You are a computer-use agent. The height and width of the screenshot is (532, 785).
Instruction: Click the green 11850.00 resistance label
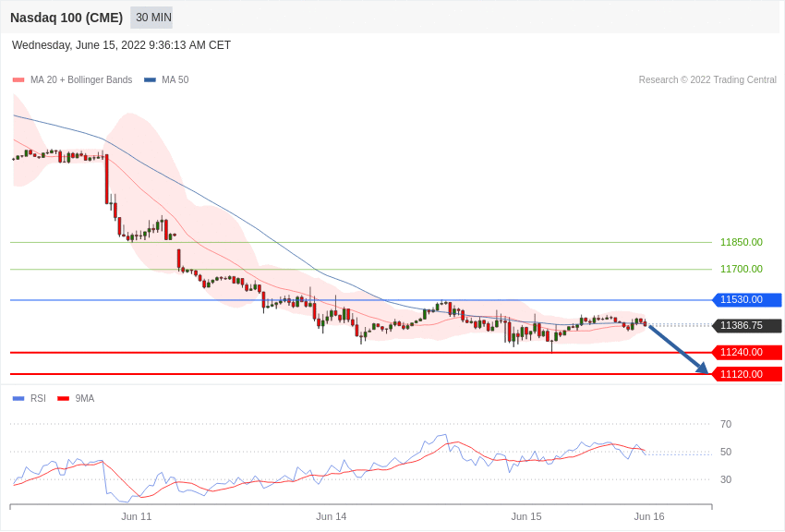(741, 242)
